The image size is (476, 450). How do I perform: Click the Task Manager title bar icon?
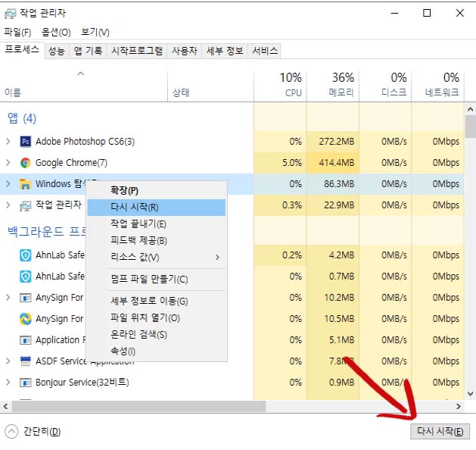[x=10, y=14]
